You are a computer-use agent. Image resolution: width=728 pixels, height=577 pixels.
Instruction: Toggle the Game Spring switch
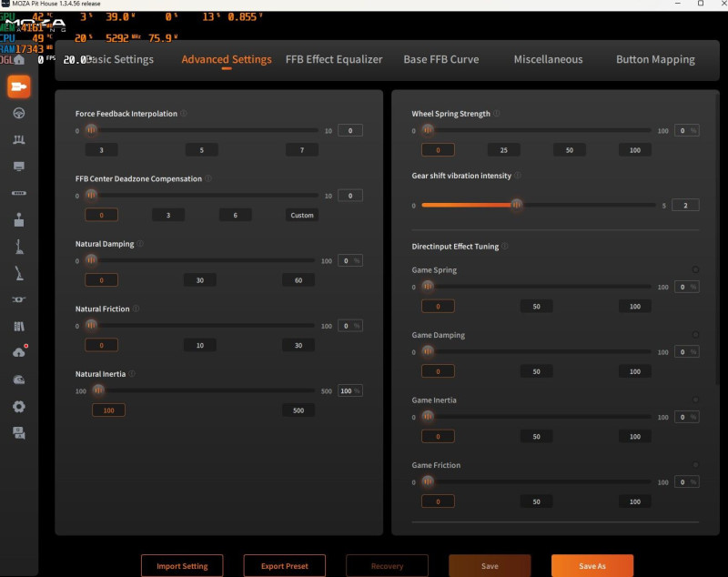tap(695, 269)
